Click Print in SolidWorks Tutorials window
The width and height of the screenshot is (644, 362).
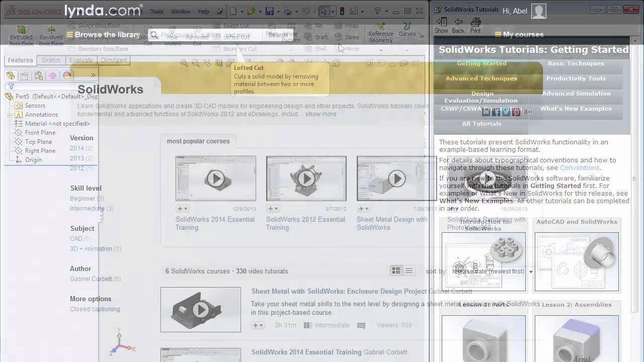[475, 26]
